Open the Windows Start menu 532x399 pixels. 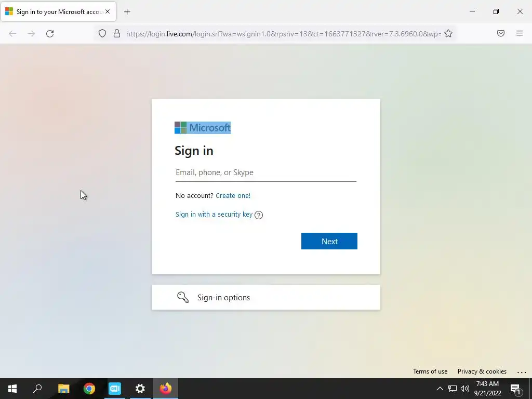click(12, 389)
